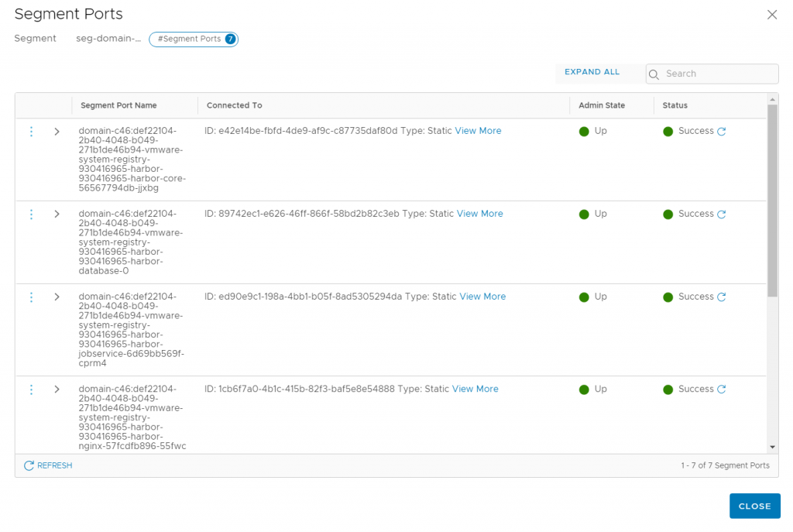Open View More for the harbor-core connected ID
The height and width of the screenshot is (532, 793).
click(x=478, y=131)
